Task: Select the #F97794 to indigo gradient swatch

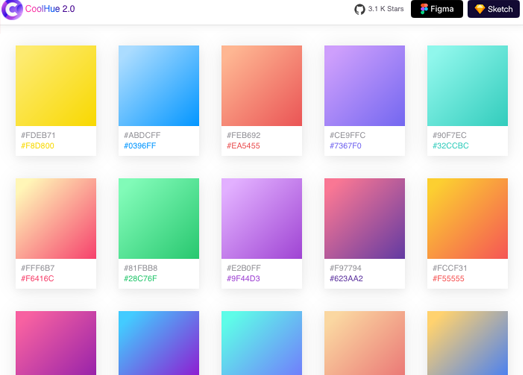Action: [x=365, y=219]
